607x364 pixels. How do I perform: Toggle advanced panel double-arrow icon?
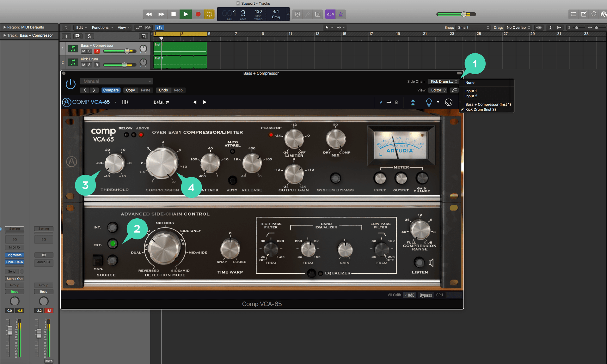coord(413,102)
